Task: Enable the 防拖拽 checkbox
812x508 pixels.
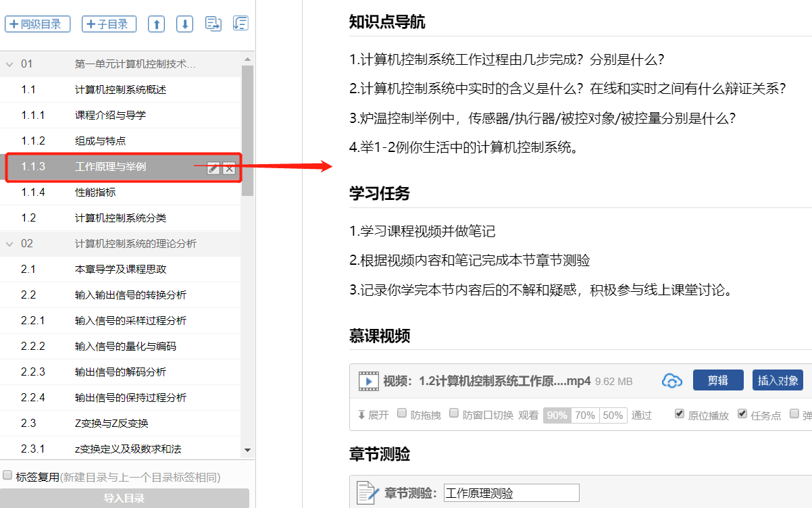Action: (x=402, y=413)
